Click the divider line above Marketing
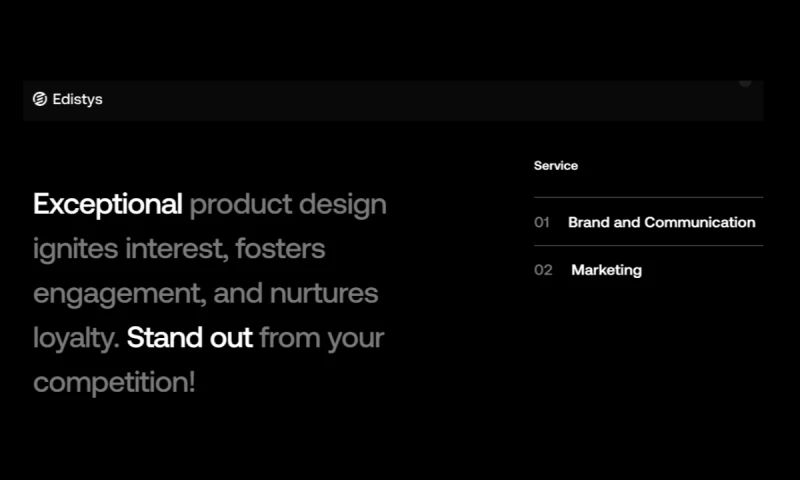Viewport: 800px width, 480px height. click(x=648, y=245)
